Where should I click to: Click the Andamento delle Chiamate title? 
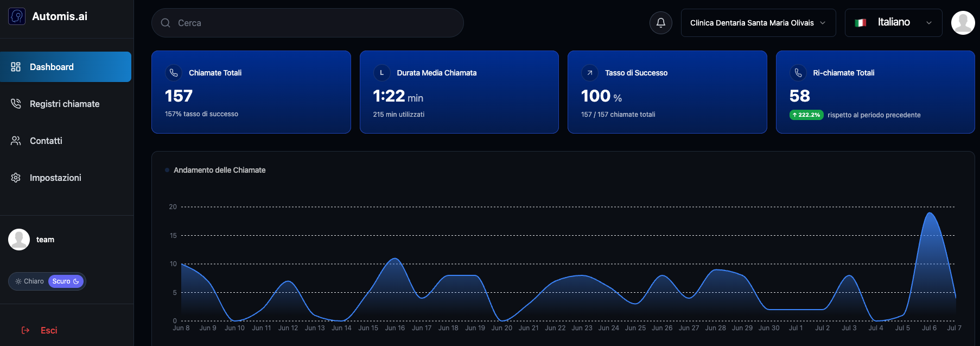click(220, 170)
